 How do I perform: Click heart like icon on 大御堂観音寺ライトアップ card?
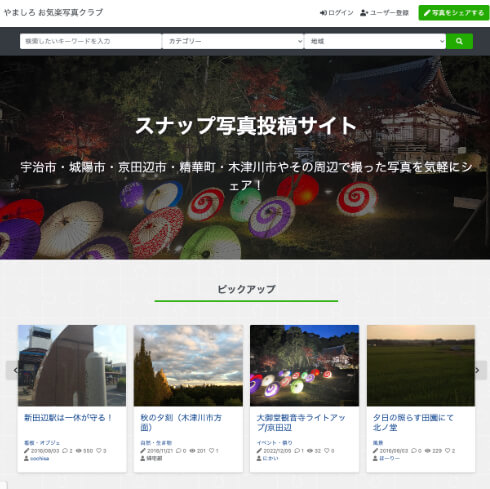(x=327, y=451)
